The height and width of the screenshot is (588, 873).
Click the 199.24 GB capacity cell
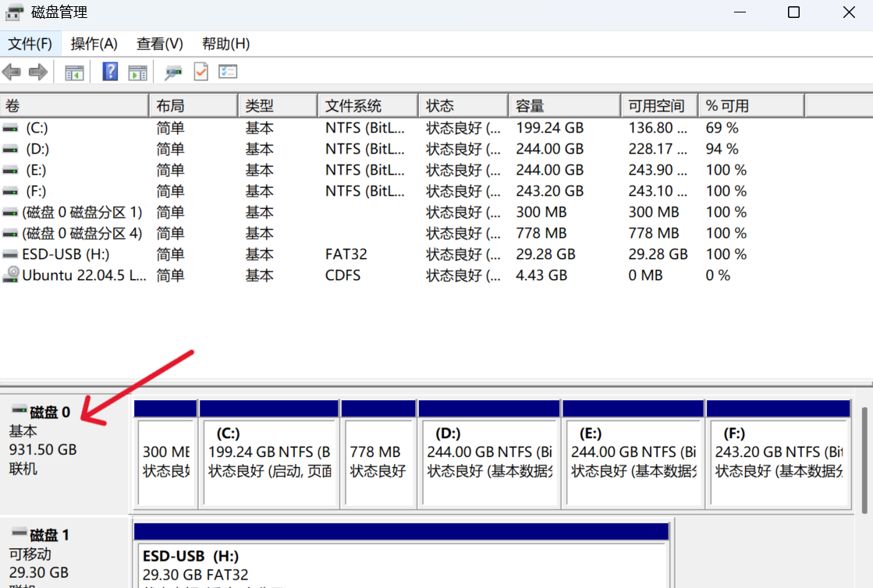549,128
